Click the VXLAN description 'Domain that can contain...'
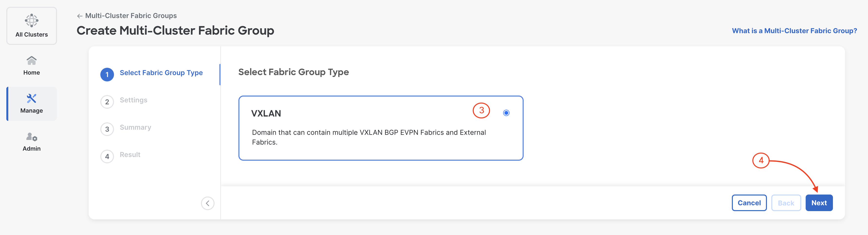 [x=369, y=137]
